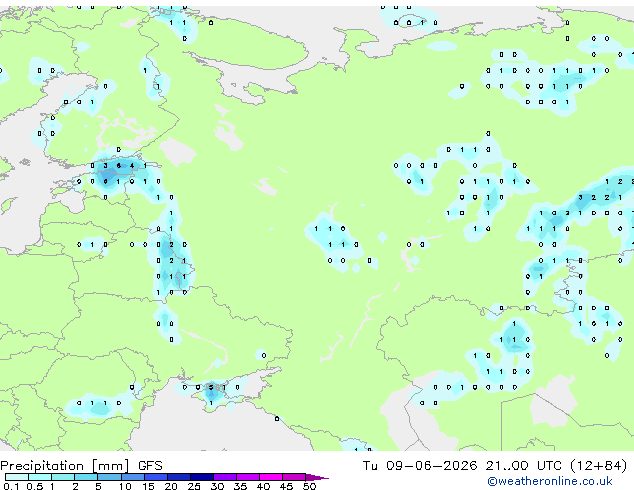
Task: Click the '21..00 UTC' time label
Action: coord(524,466)
